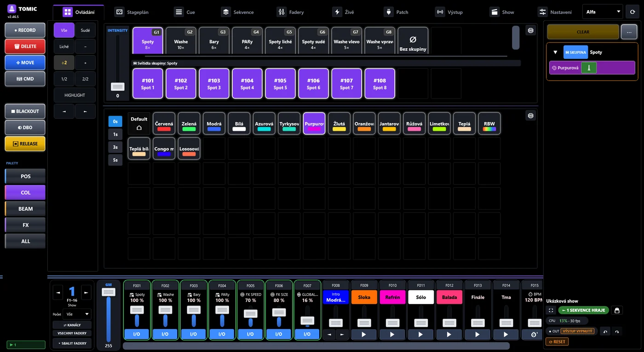The height and width of the screenshot is (352, 644).
Task: Click the Default home palette tile
Action: coord(139,123)
